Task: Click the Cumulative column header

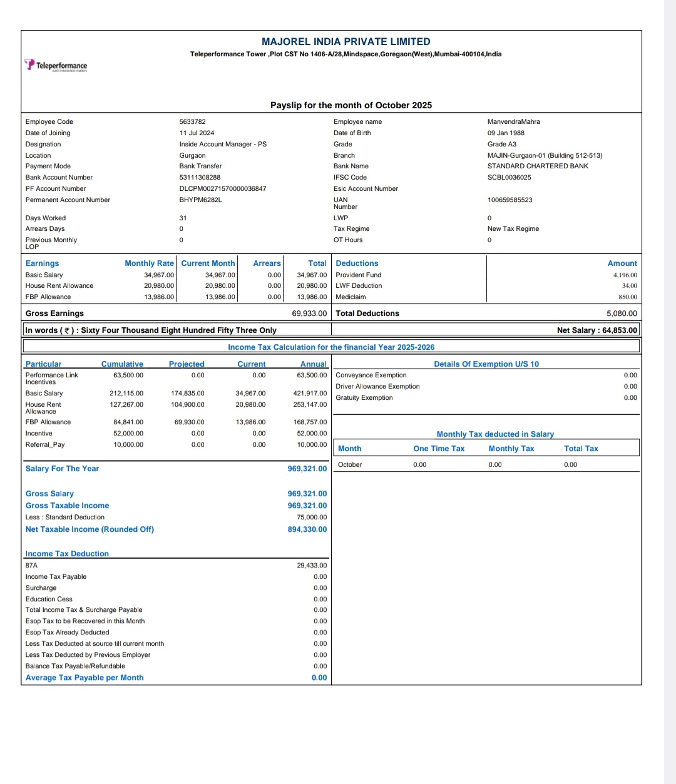Action: [x=122, y=364]
